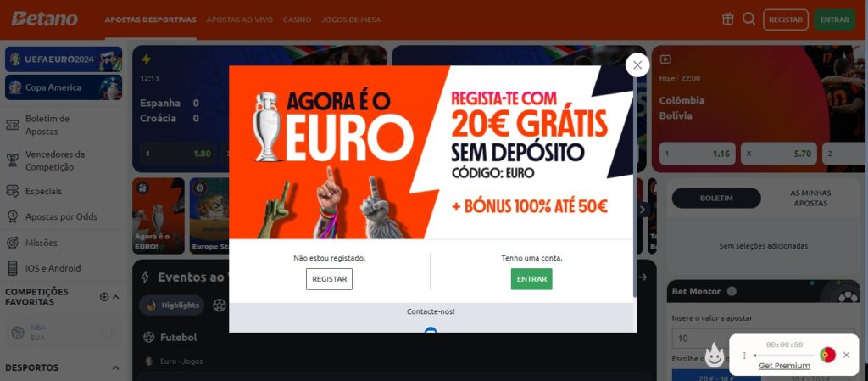Click Registar button in the popup

point(330,279)
